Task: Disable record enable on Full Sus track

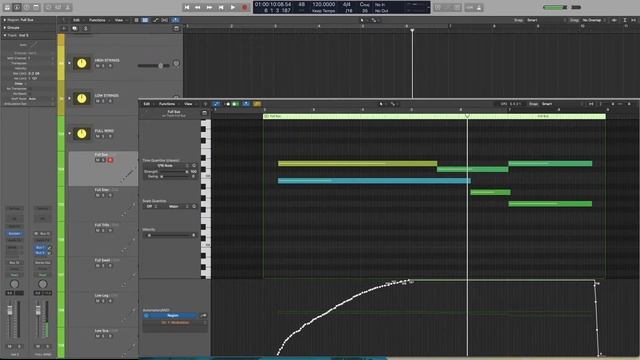Action: pos(110,160)
